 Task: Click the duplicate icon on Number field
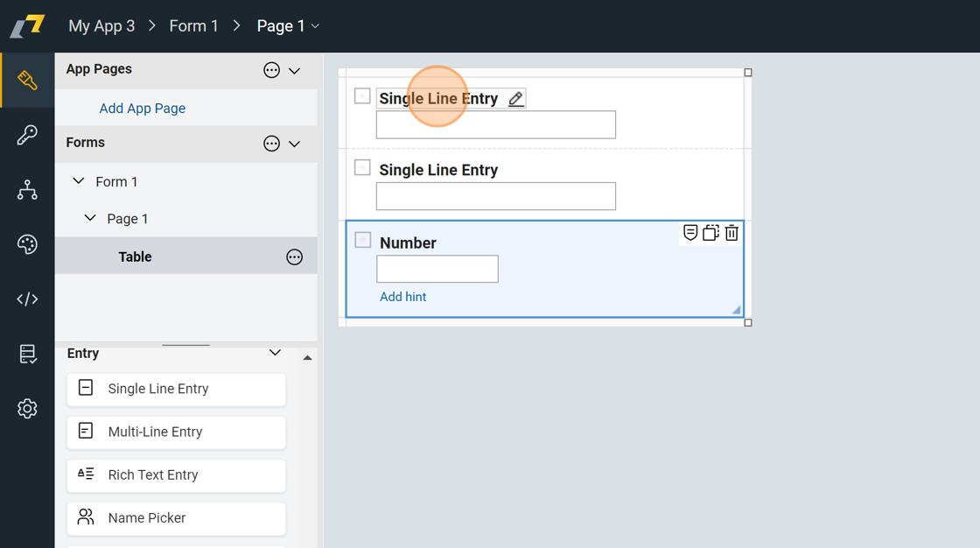pyautogui.click(x=710, y=233)
